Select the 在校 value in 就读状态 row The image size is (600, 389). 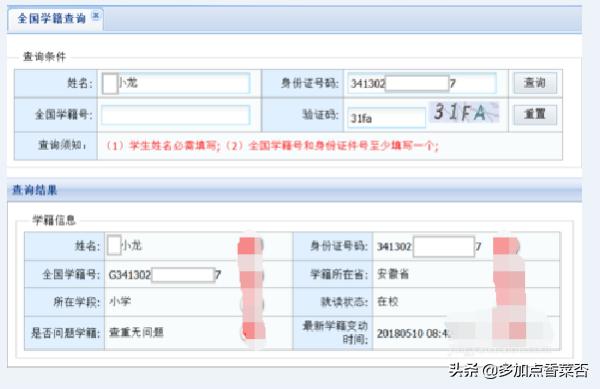pos(388,302)
